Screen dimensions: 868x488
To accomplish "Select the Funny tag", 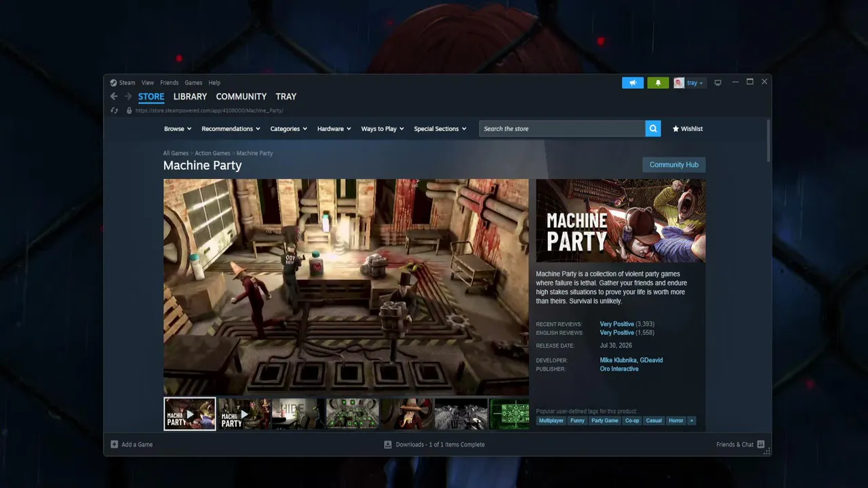I will click(x=577, y=421).
